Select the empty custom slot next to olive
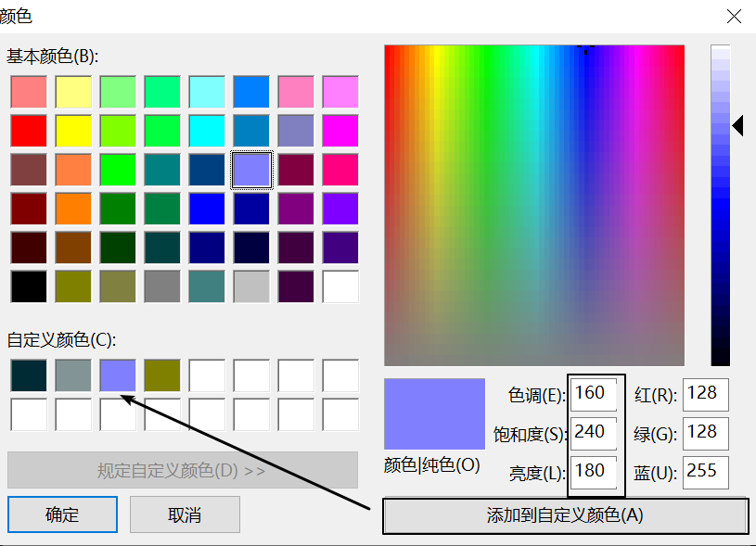 [x=207, y=375]
